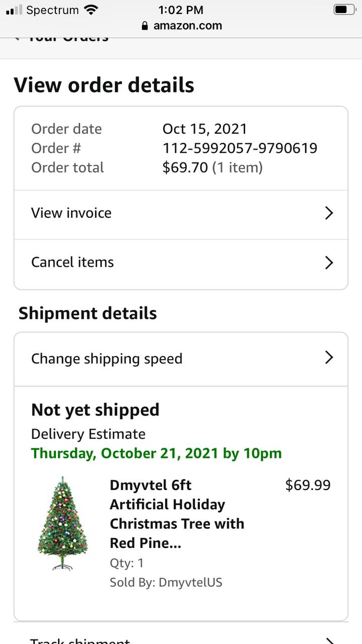Open View invoice
This screenshot has width=362, height=644.
click(x=71, y=213)
